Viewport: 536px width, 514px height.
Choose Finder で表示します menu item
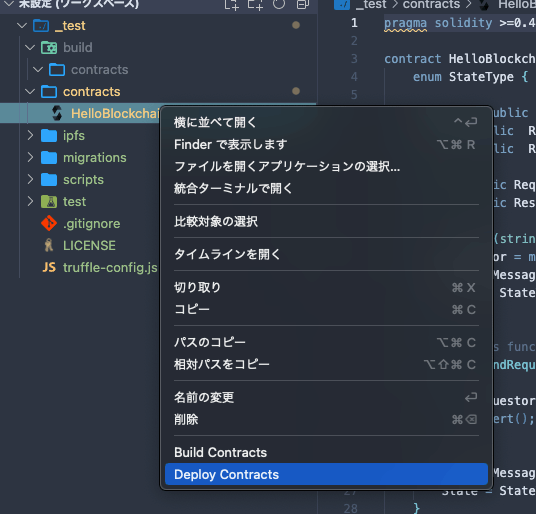(326, 145)
